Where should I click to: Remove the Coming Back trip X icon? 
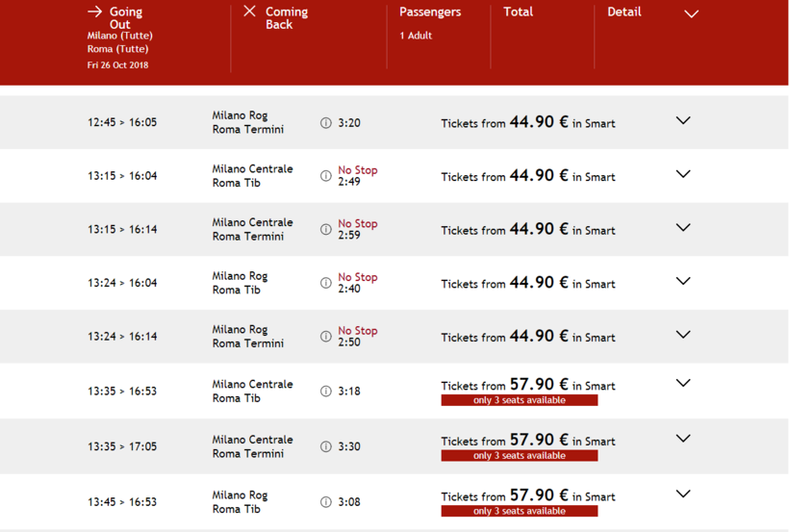pyautogui.click(x=249, y=12)
